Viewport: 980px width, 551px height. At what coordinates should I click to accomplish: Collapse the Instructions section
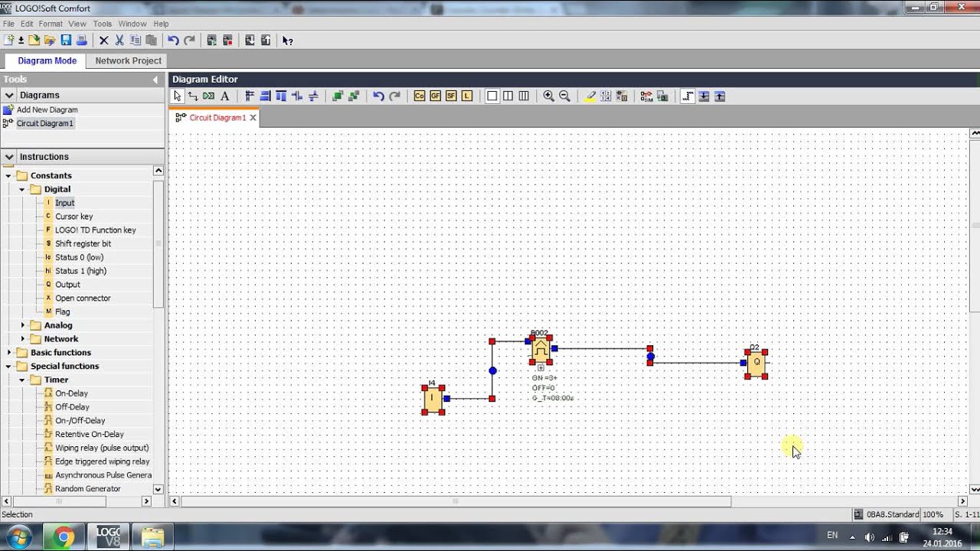tap(9, 156)
